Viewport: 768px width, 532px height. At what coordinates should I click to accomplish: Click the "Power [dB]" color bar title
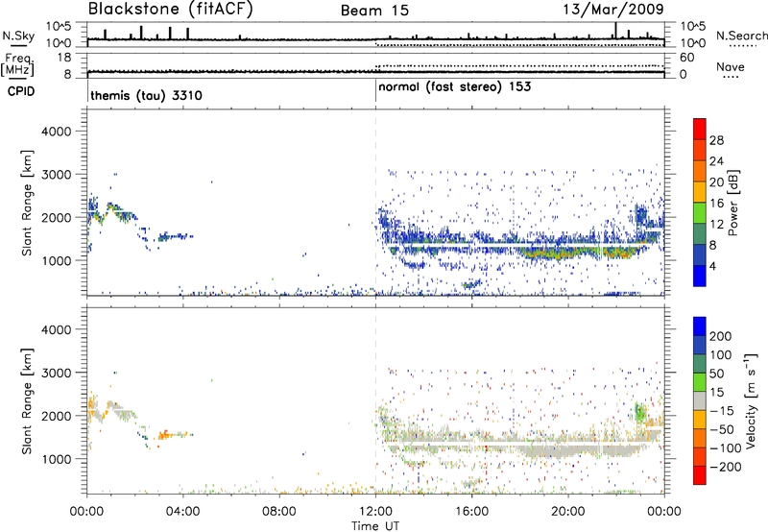[x=732, y=203]
